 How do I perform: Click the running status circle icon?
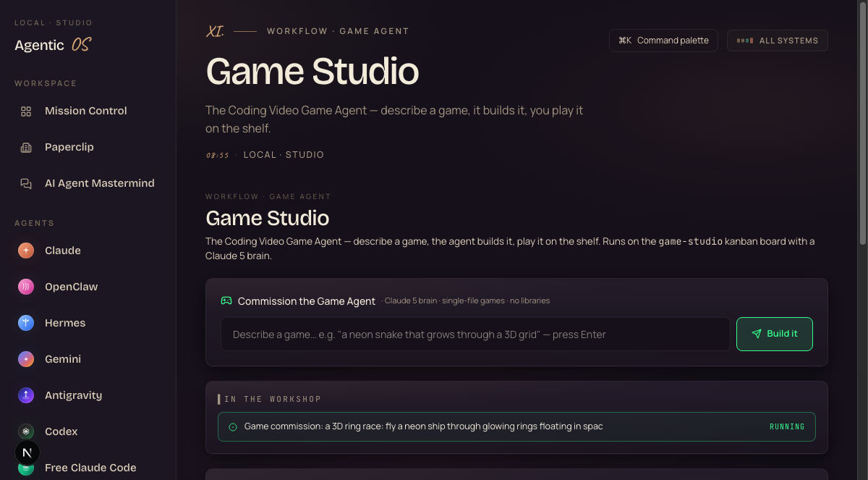point(233,427)
